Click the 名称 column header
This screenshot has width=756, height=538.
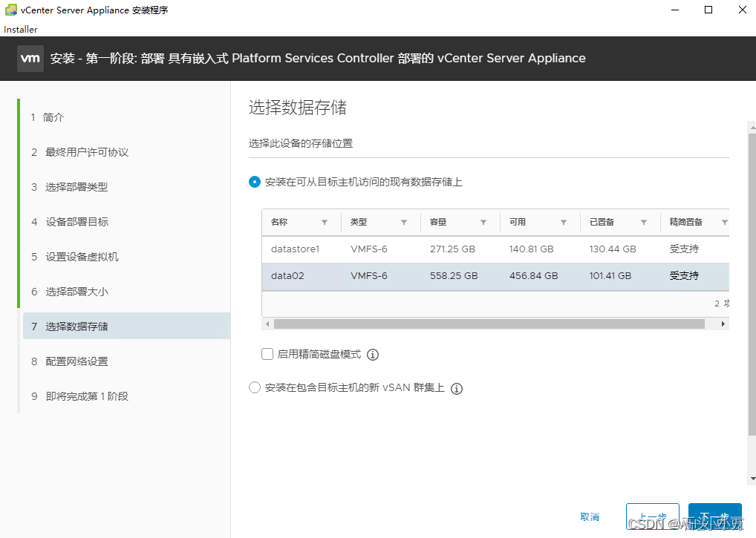coord(279,222)
